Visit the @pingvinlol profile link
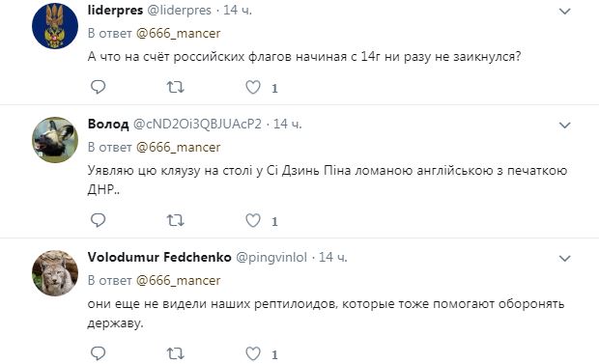599x364 pixels. [271, 258]
